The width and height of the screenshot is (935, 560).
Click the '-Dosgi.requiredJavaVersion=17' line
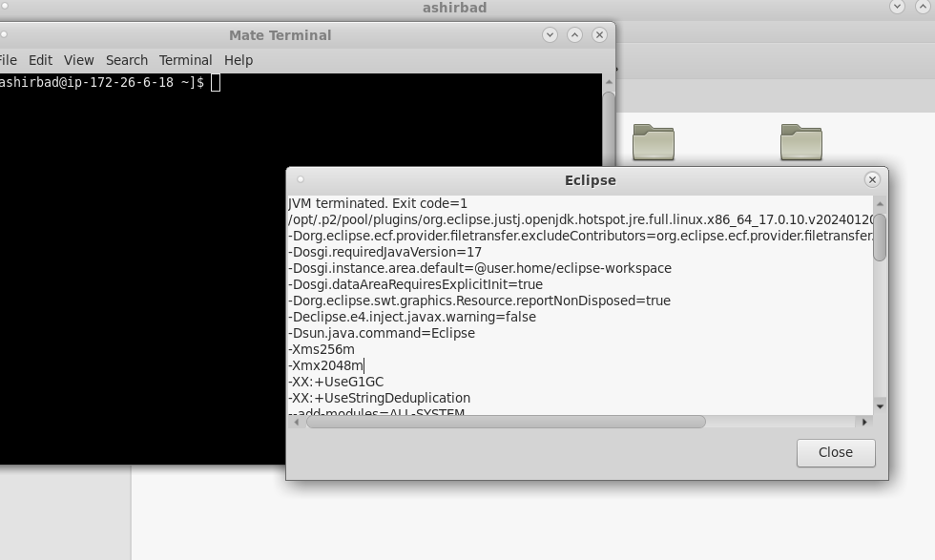(x=385, y=252)
